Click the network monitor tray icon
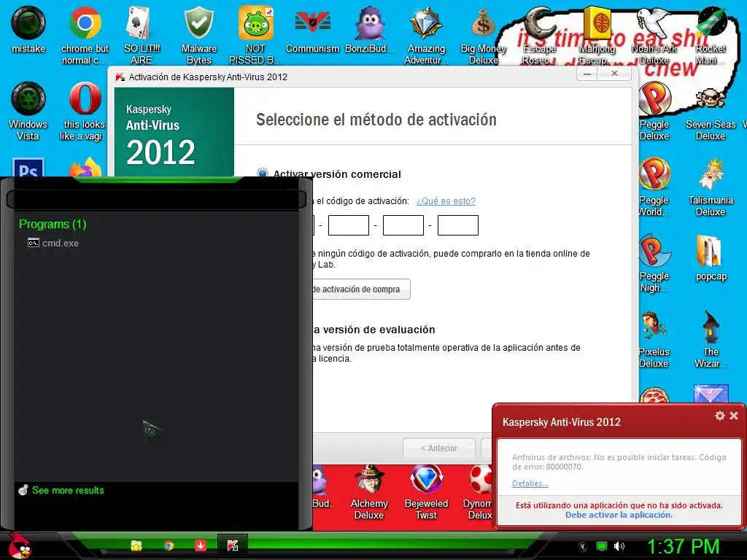This screenshot has height=560, width=747. [602, 546]
